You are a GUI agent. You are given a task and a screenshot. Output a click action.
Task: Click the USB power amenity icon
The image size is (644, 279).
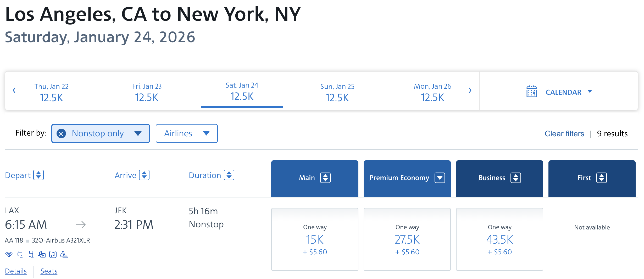(x=31, y=254)
